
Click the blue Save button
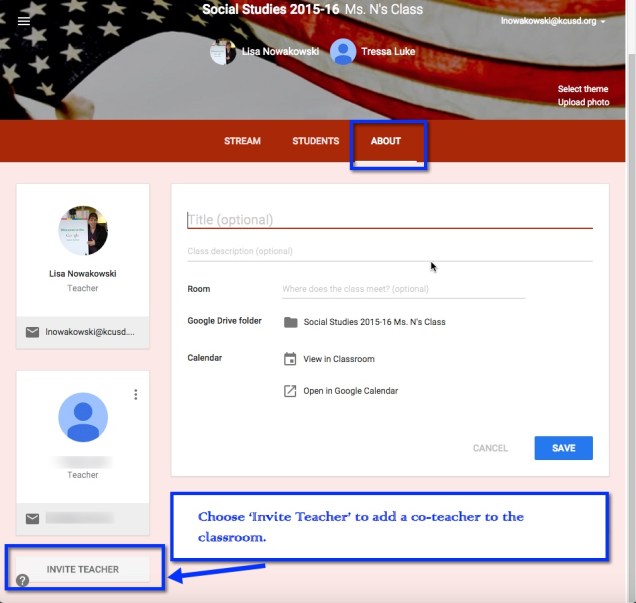pyautogui.click(x=563, y=448)
